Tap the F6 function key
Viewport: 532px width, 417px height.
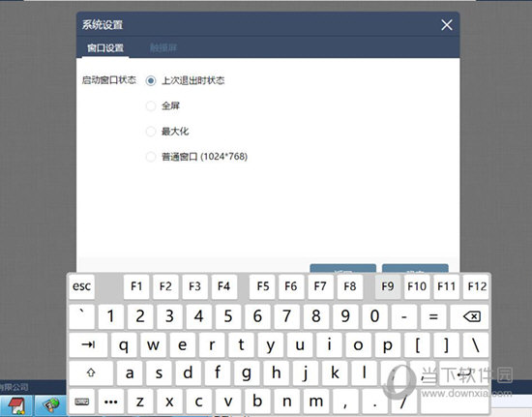[291, 286]
